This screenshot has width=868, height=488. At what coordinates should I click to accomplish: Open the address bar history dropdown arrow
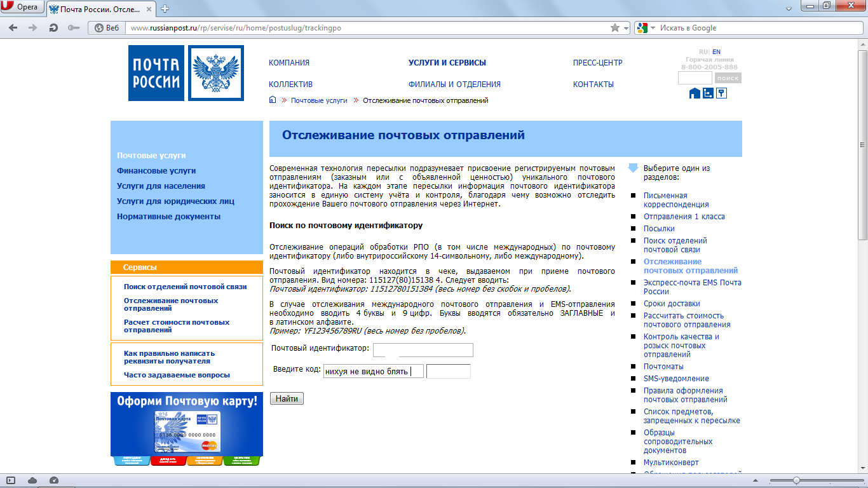(x=627, y=28)
